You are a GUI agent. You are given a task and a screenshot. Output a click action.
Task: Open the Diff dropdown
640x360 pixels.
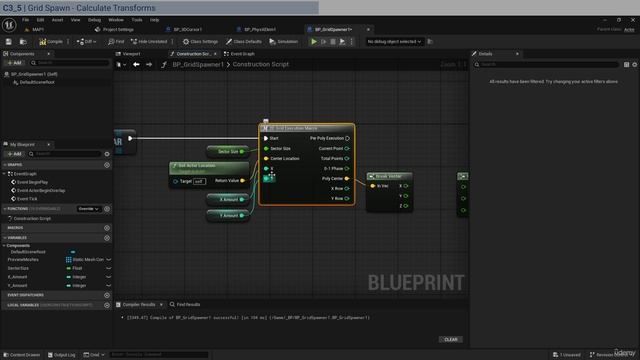coord(87,42)
